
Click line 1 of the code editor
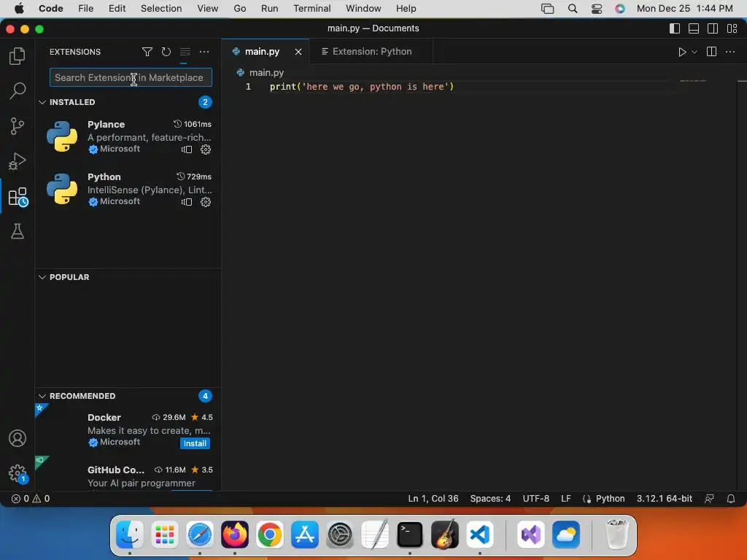[362, 87]
